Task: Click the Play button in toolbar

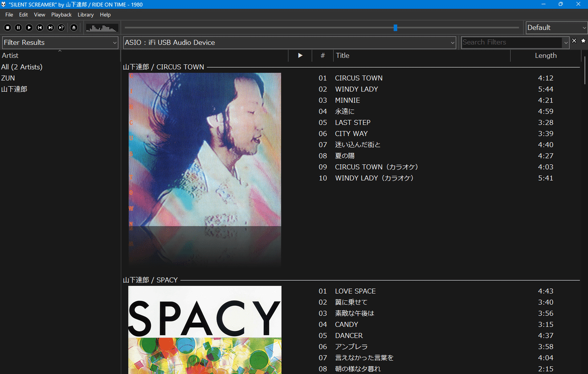Action: tap(29, 28)
